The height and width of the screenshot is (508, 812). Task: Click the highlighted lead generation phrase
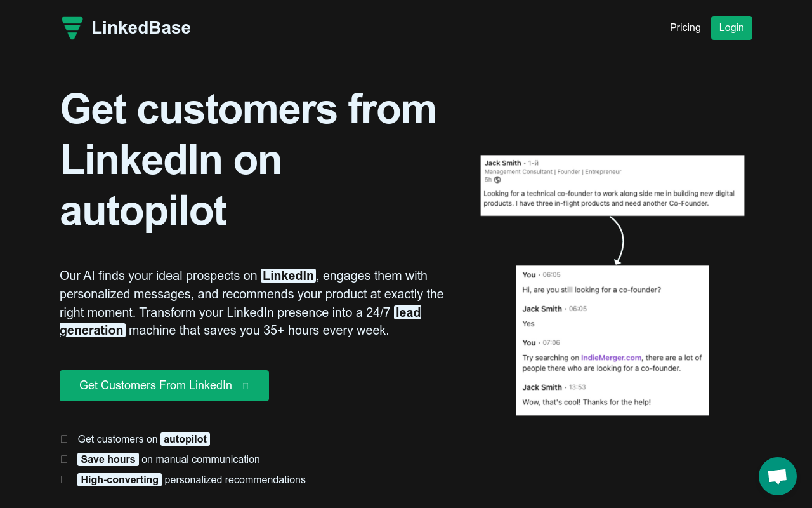[240, 321]
